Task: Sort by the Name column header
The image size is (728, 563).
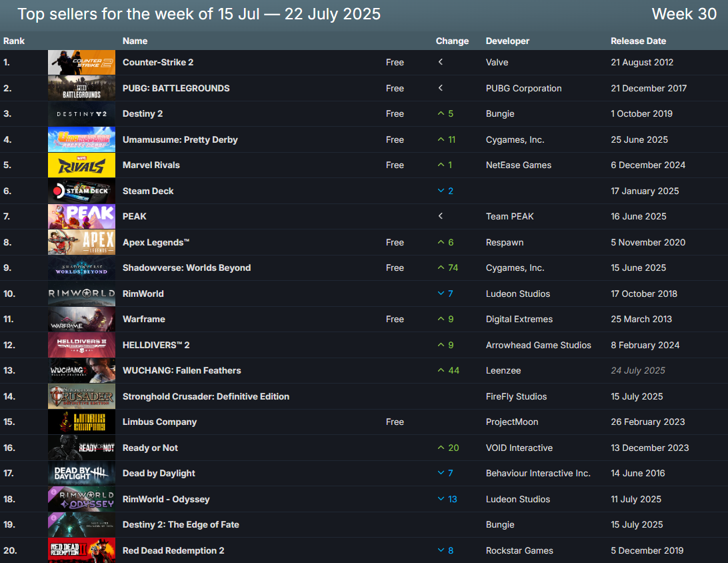Action: point(135,41)
